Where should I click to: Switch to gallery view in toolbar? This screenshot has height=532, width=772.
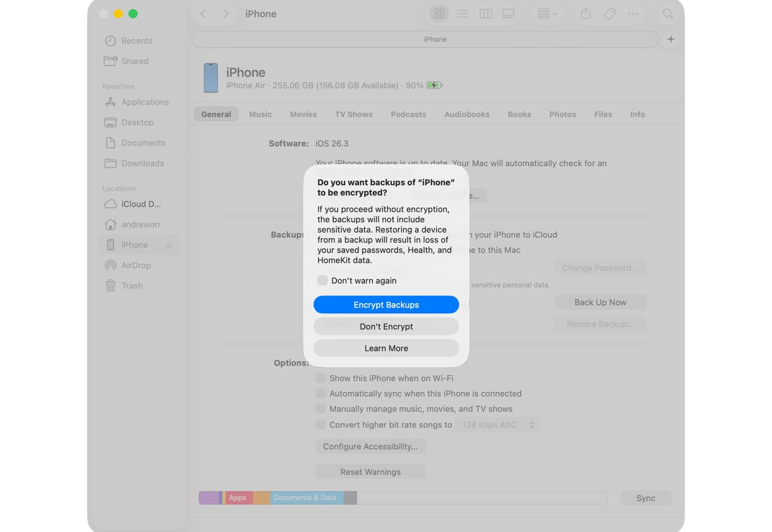click(x=508, y=14)
